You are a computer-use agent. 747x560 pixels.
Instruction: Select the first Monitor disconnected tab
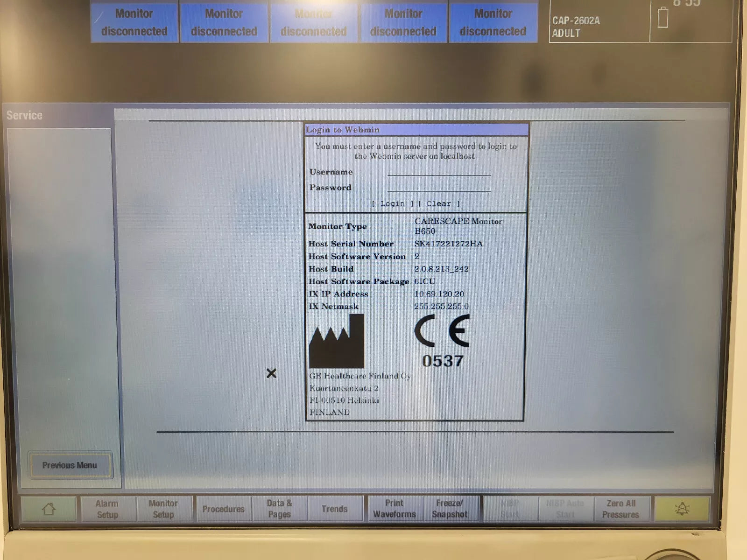click(x=134, y=22)
